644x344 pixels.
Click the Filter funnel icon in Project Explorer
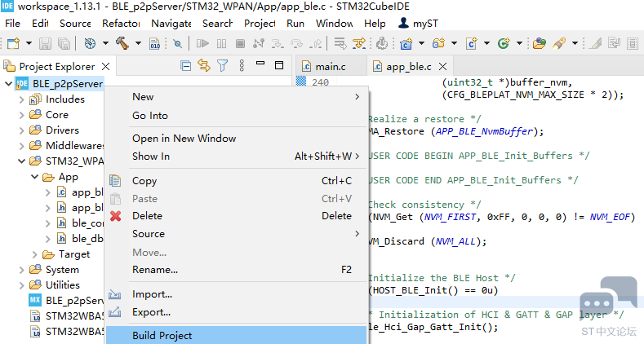point(222,65)
